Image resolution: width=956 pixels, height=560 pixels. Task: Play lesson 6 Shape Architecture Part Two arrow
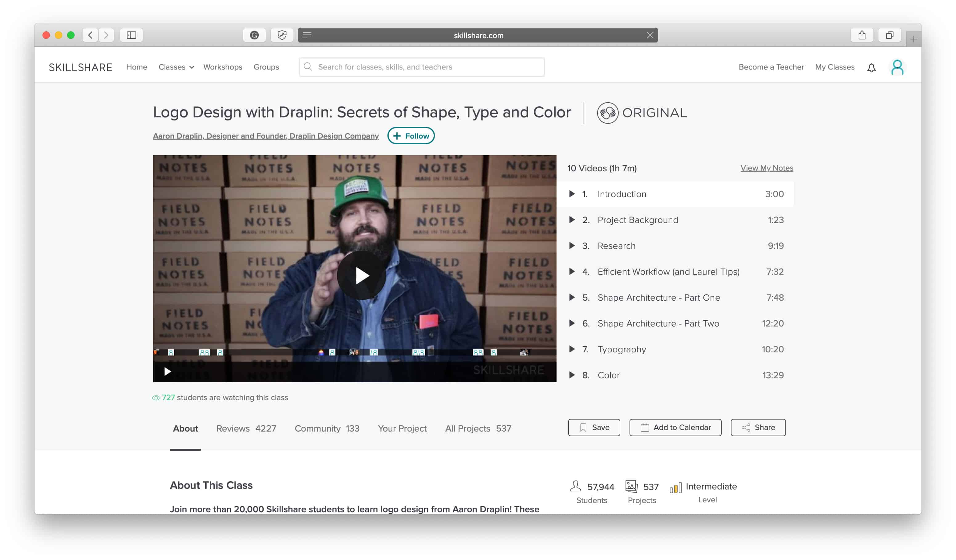(x=572, y=323)
